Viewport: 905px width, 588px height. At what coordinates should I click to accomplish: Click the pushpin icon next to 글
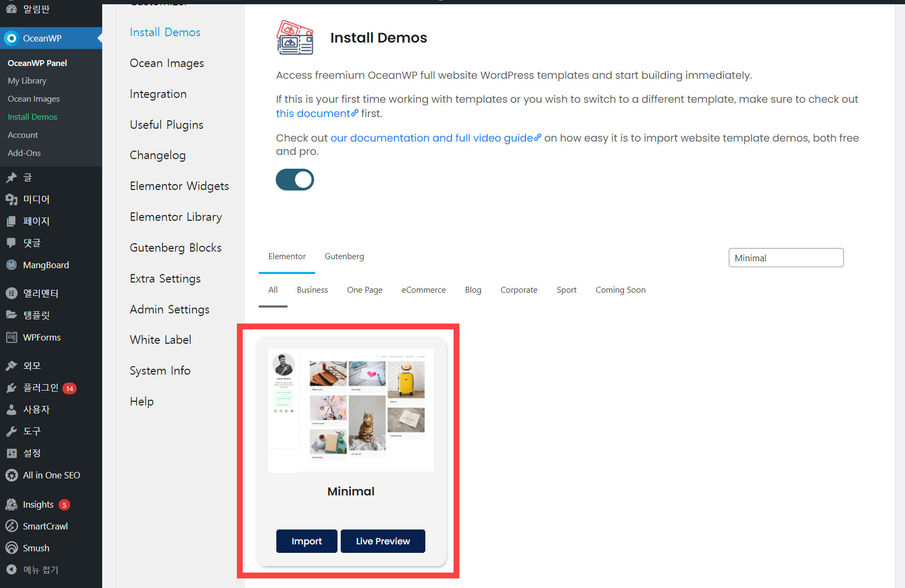pyautogui.click(x=11, y=178)
